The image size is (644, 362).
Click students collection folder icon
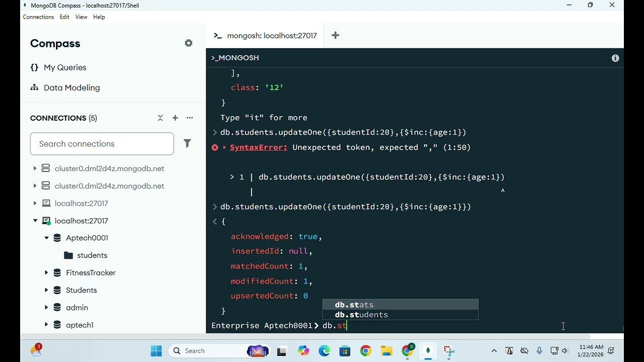click(x=69, y=255)
